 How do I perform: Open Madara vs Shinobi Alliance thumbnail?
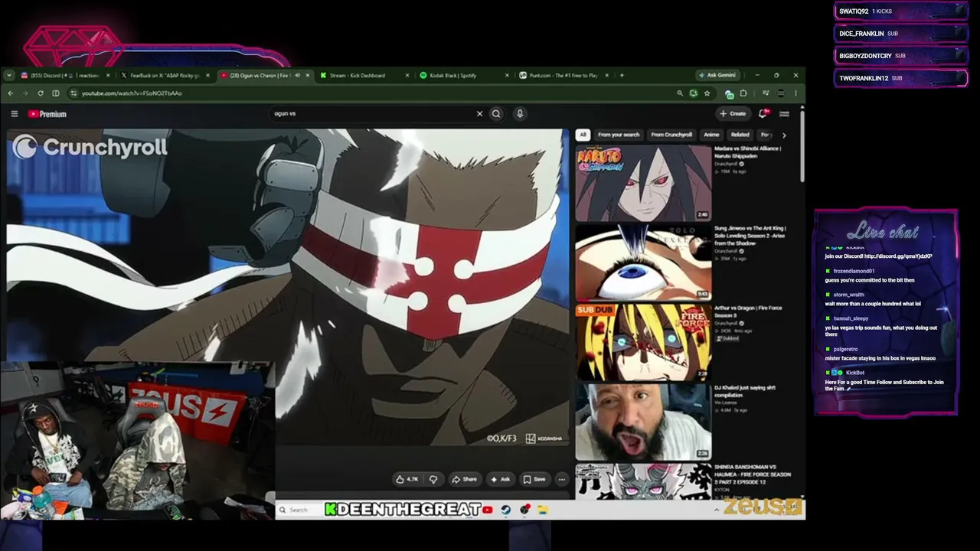pos(643,183)
